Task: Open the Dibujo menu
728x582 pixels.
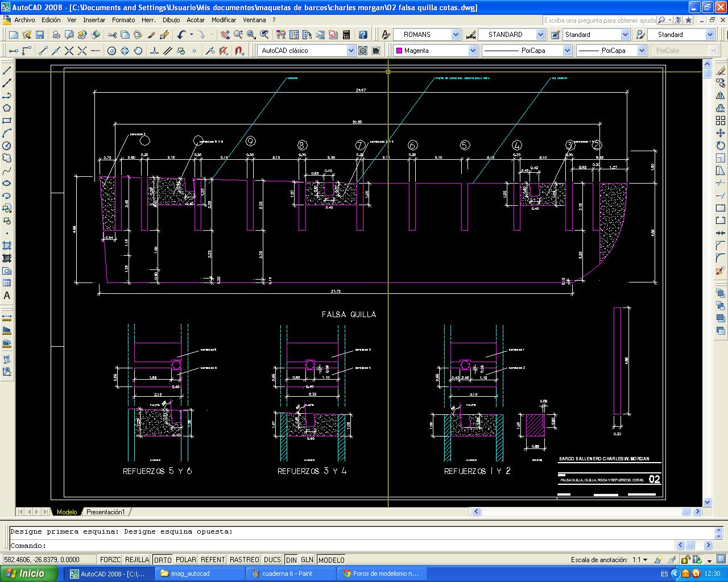Action: (x=171, y=20)
